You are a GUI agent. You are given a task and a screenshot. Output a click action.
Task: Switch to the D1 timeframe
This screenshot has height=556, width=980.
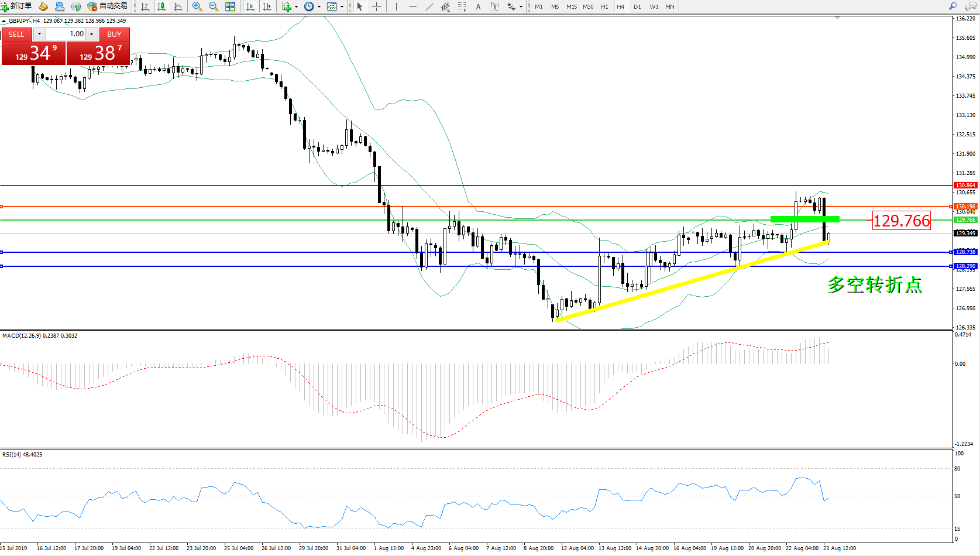coord(637,7)
